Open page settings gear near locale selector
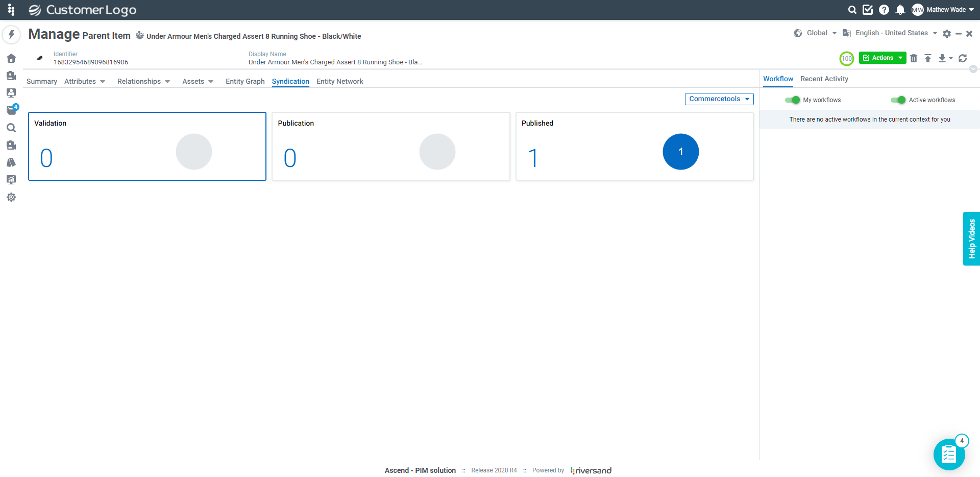Image resolution: width=980 pixels, height=477 pixels. click(947, 34)
